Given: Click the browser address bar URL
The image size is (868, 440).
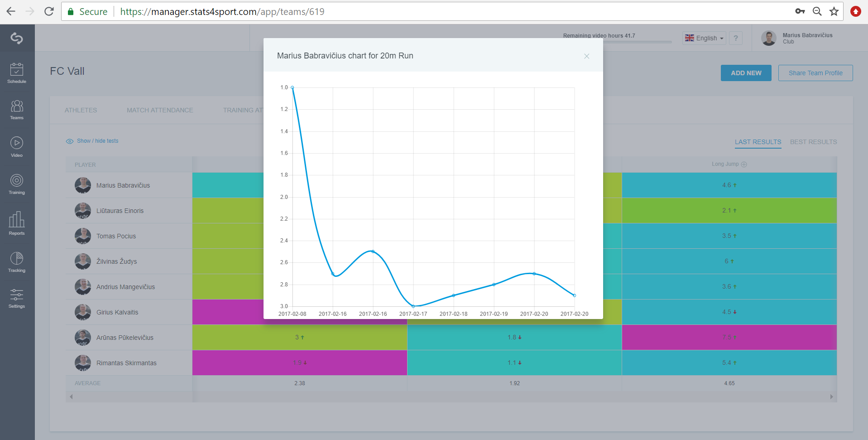Looking at the screenshot, I should point(222,12).
